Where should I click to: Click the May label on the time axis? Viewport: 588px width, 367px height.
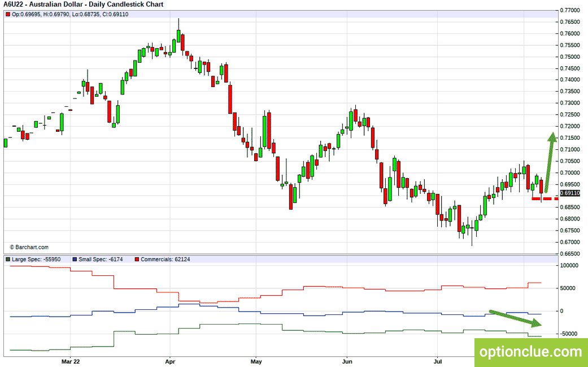pos(256,362)
